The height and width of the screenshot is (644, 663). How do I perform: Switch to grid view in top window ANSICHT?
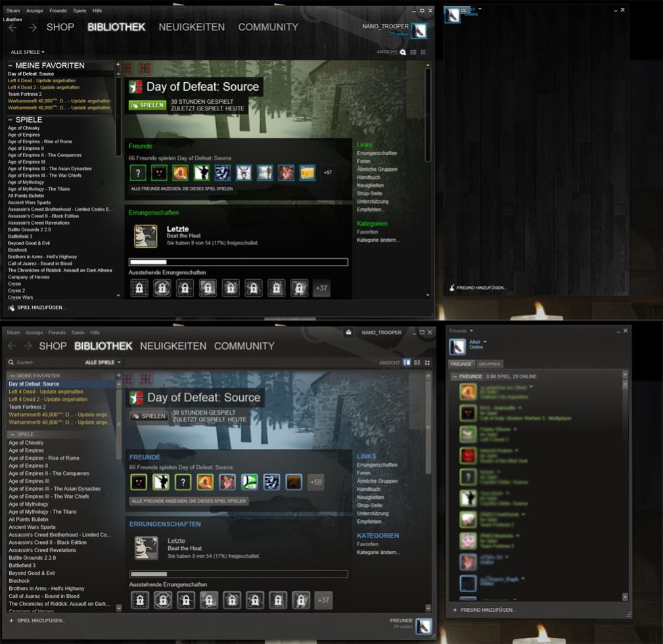click(x=423, y=53)
